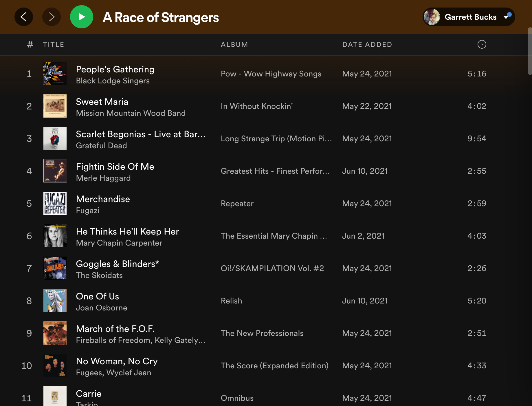Select track He Thinks He'll Keep Her
This screenshot has width=532, height=406.
[127, 232]
